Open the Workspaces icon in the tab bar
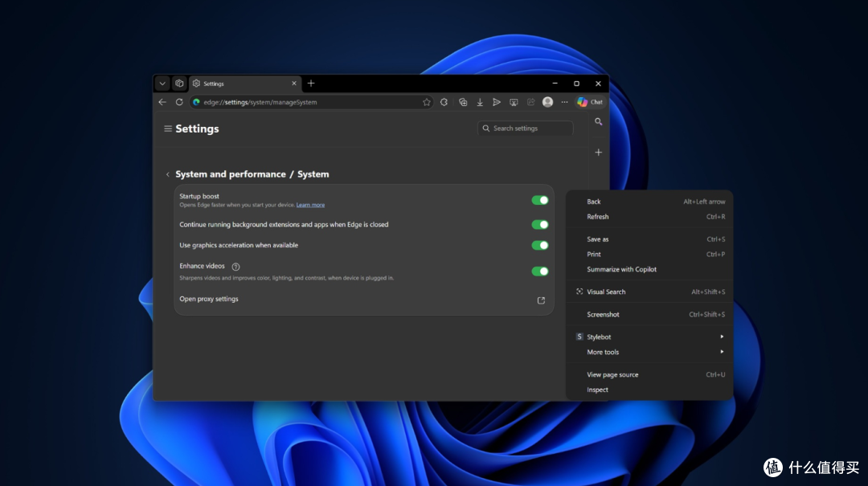868x486 pixels. click(179, 84)
